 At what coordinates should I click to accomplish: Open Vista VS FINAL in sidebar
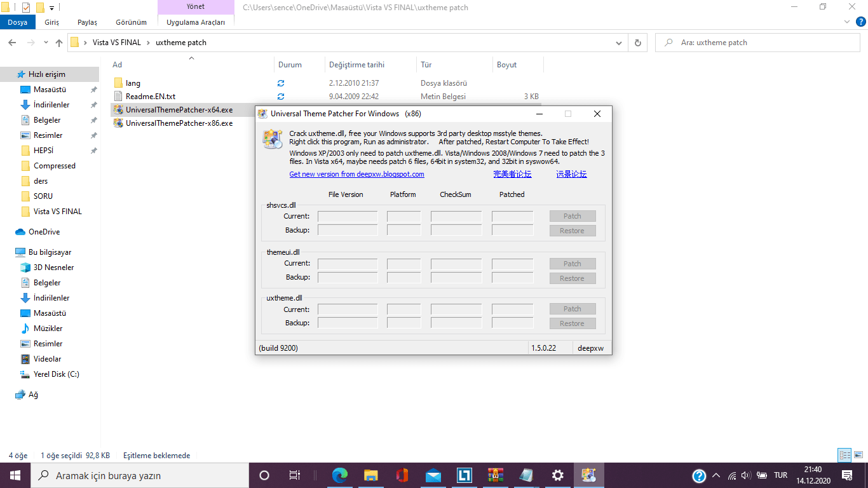pyautogui.click(x=57, y=212)
